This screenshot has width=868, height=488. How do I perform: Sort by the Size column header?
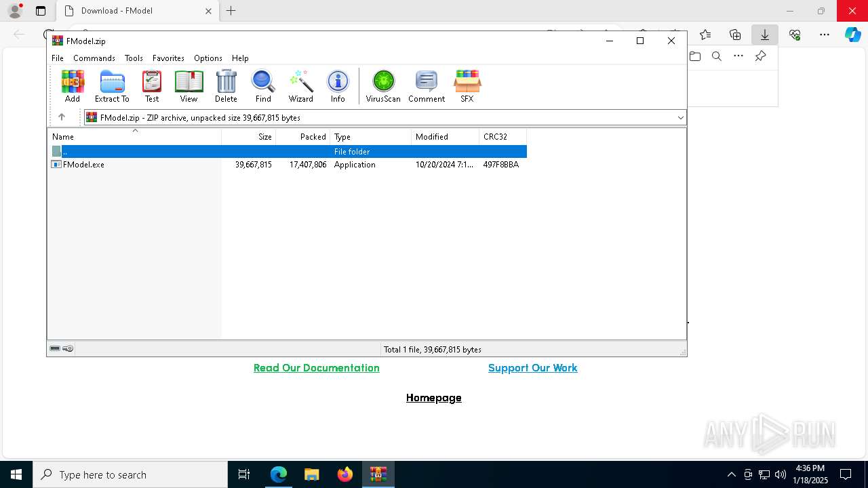point(249,137)
